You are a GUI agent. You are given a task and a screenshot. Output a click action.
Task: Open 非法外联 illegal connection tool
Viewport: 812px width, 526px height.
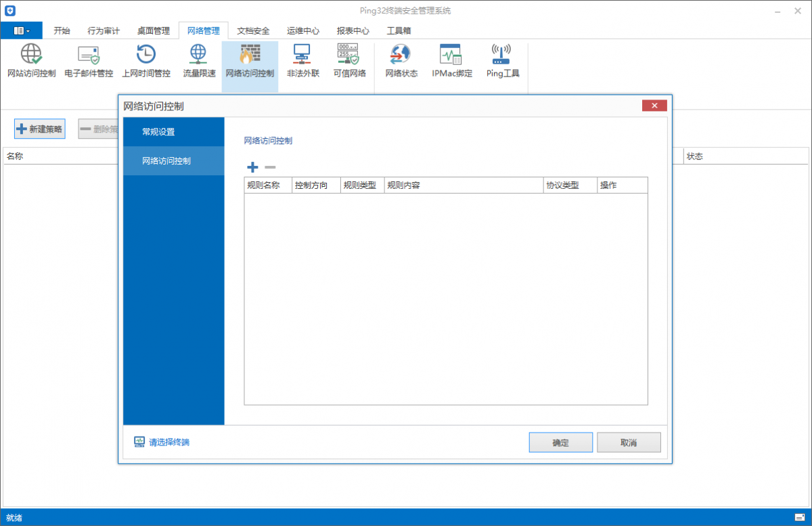click(302, 61)
